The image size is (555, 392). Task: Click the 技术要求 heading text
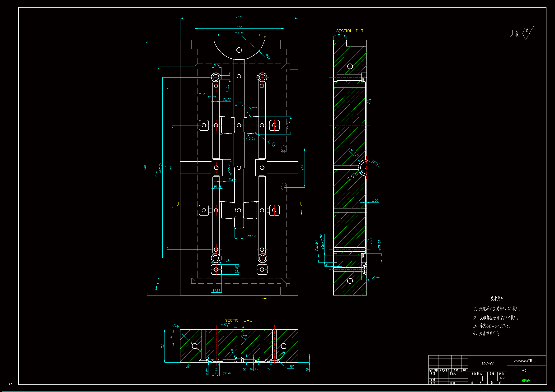497,299
